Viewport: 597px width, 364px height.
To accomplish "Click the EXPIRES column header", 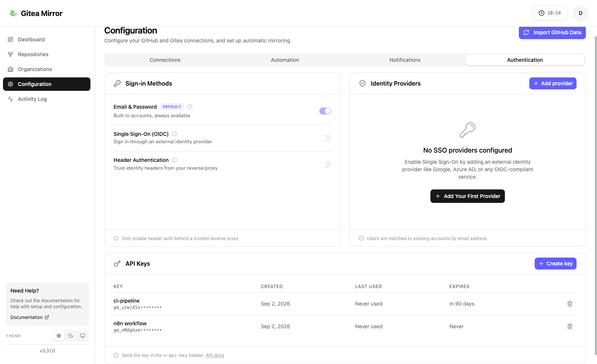I will pyautogui.click(x=459, y=287).
